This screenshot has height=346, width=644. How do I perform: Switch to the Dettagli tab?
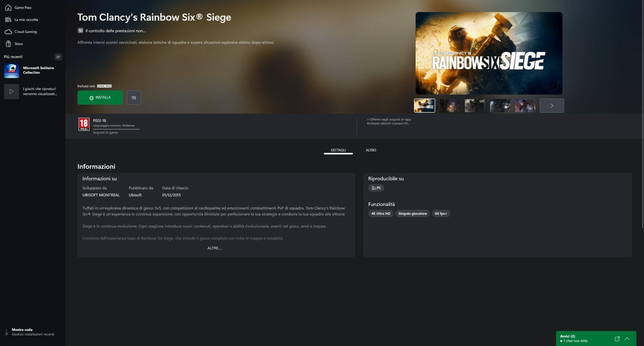point(338,150)
